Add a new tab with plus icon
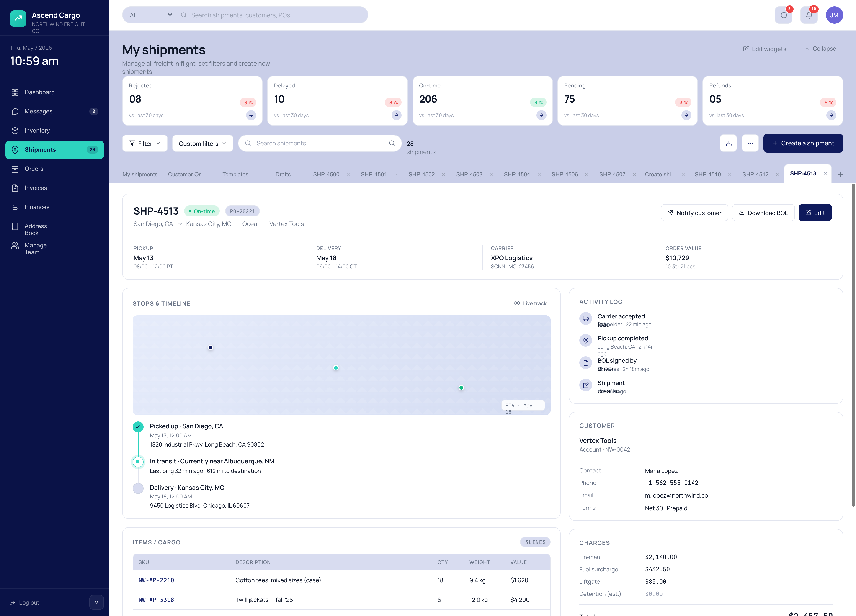This screenshot has width=856, height=616. 840,174
